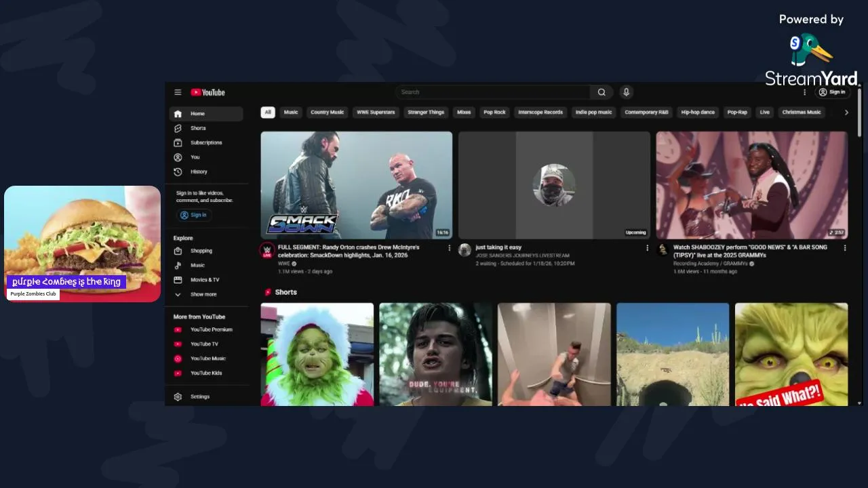Click Recording Academy channel avatar
This screenshot has width=868, height=488.
[663, 250]
